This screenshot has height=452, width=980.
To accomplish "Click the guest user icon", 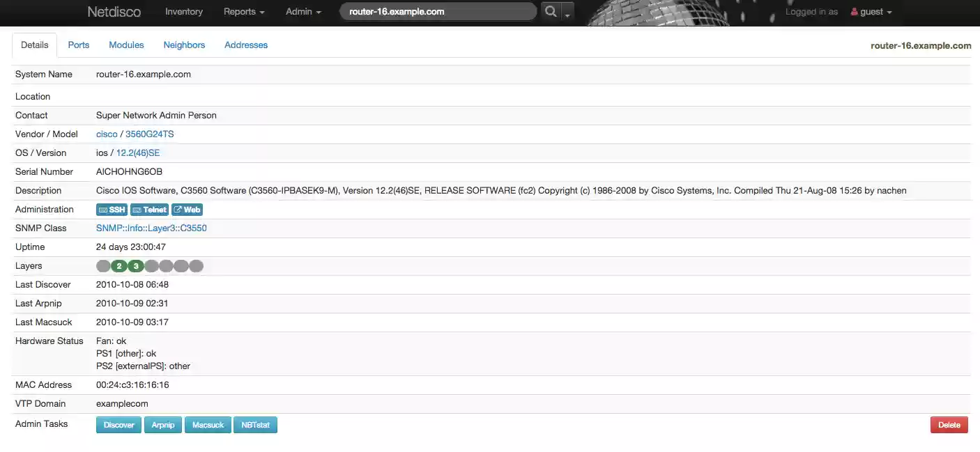I will [855, 11].
